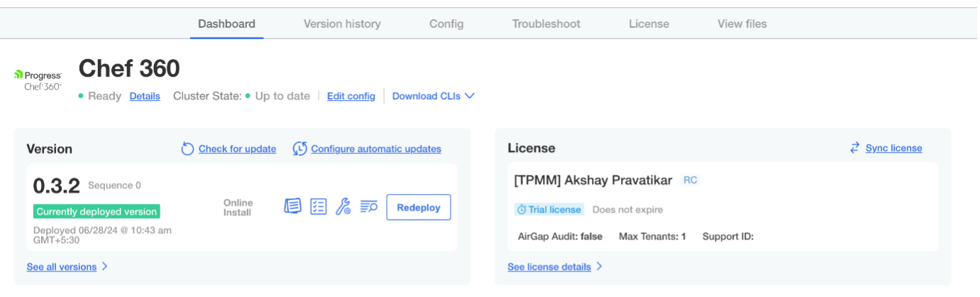Open the Details link beside Ready
This screenshot has width=980, height=297.
coord(145,96)
